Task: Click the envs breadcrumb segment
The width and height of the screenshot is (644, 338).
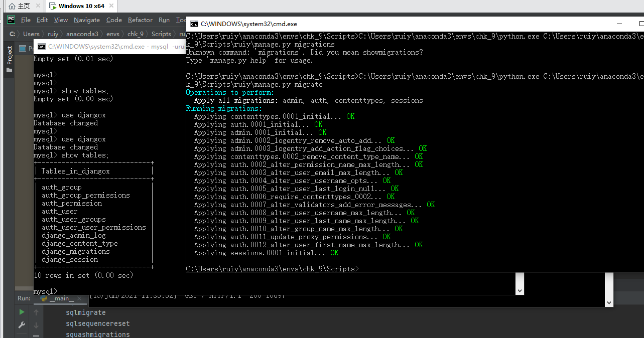Action: [x=113, y=34]
